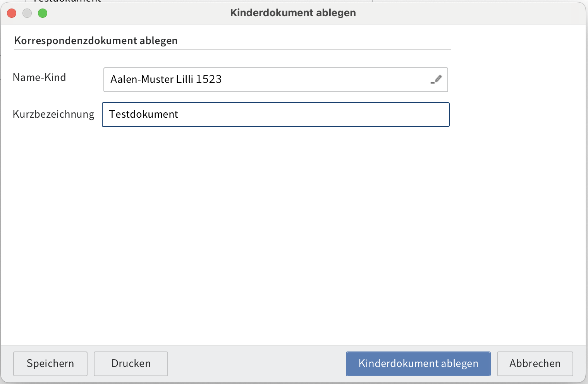Click the Kinderdokument ablegen window title
The width and height of the screenshot is (588, 384).
(293, 13)
